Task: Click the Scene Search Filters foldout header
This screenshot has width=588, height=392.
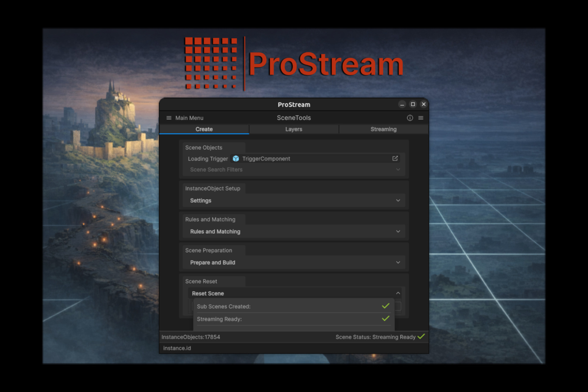Action: (294, 169)
